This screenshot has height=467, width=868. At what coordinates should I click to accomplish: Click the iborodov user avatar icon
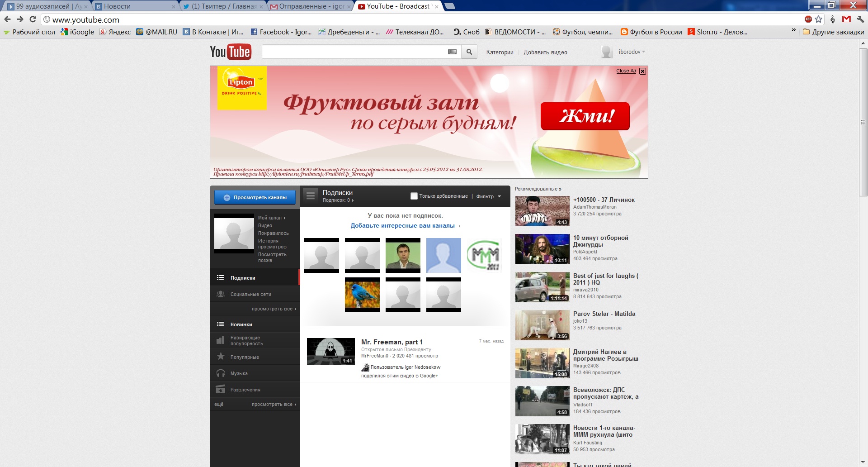pyautogui.click(x=607, y=52)
